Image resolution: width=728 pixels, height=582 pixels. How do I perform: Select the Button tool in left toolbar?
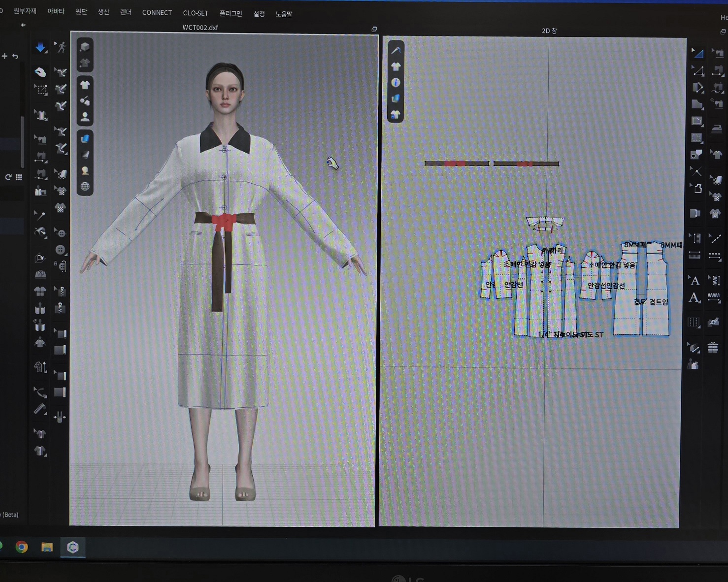point(60,250)
